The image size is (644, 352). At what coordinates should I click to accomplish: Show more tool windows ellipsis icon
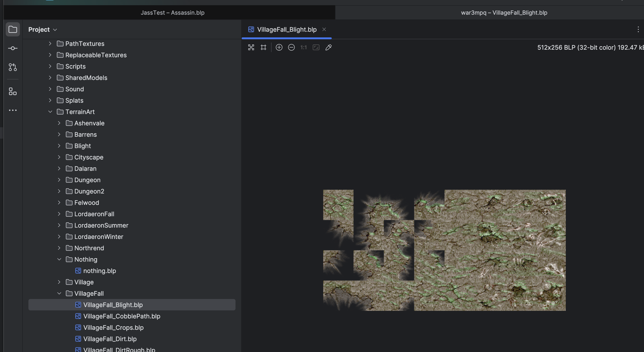click(x=13, y=110)
